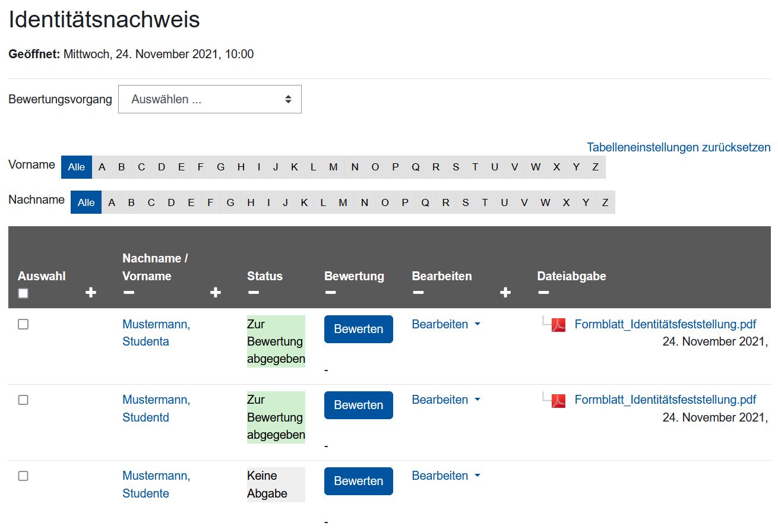
Task: Tick the select-all checkbox under Auswahl
Action: click(23, 293)
